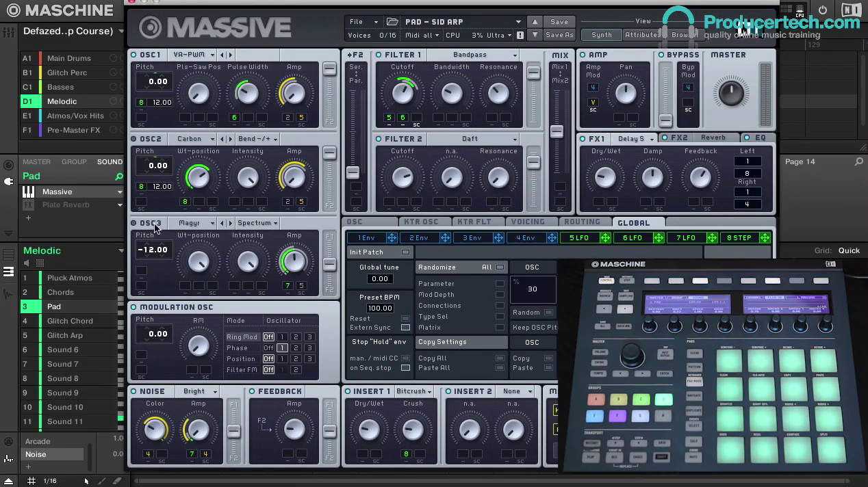Viewport: 868px width, 487px height.
Task: Click the preset folder browse icon
Action: [392, 22]
